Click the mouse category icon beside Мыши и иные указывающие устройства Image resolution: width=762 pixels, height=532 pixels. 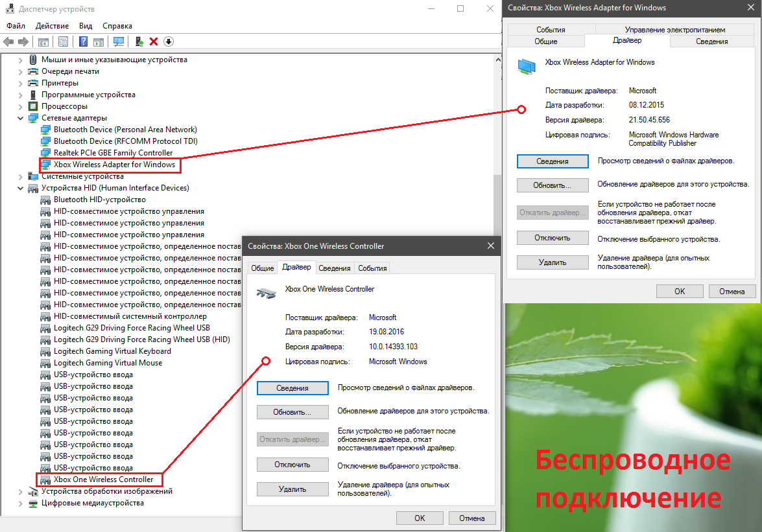33,60
